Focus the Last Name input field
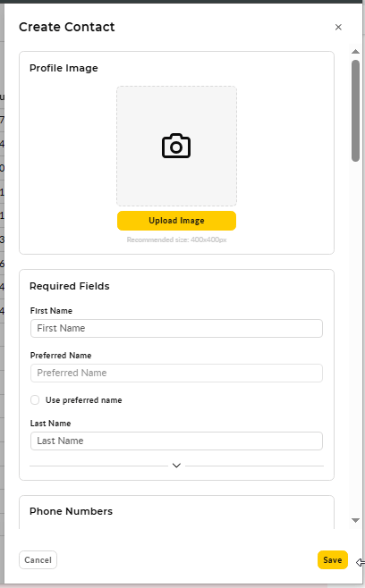365x588 pixels. click(x=176, y=441)
